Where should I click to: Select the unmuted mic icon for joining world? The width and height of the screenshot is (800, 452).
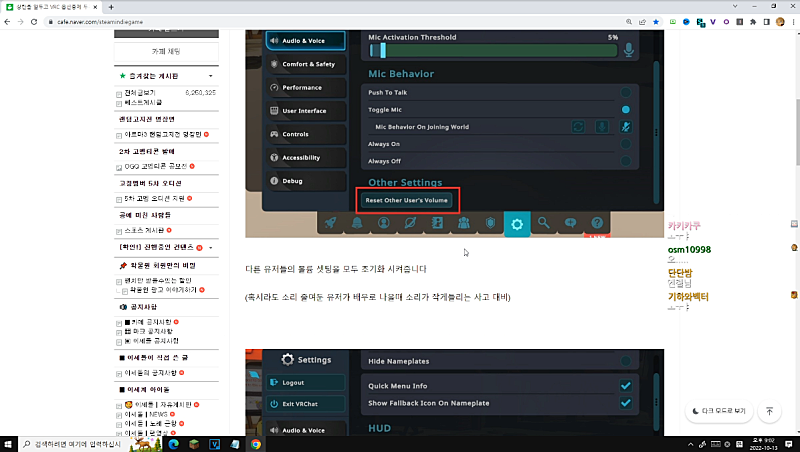point(602,127)
